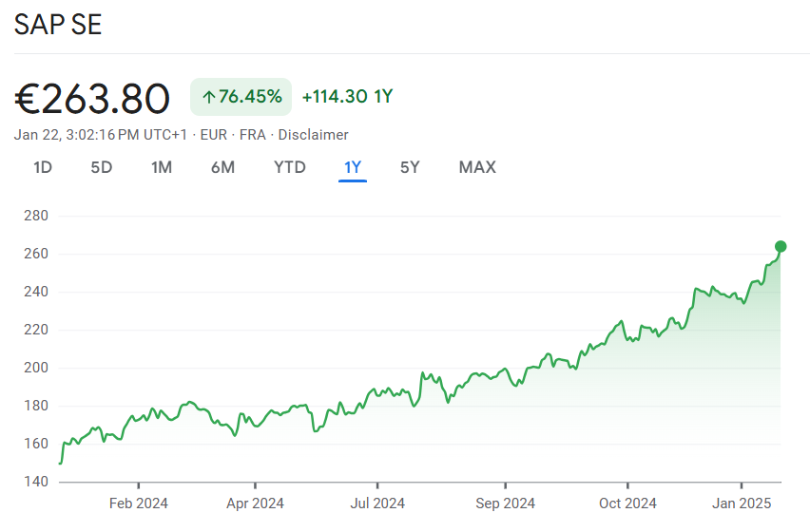Click the Sep 2024 axis label
Viewport: 810px width, 532px height.
point(505,503)
